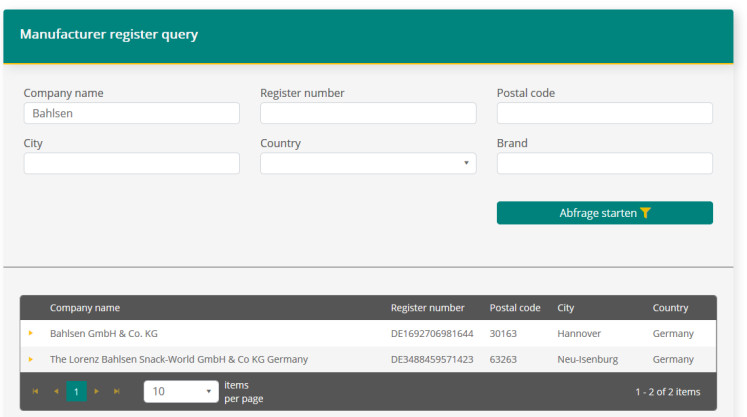
Task: Select postal code 30163
Action: (x=503, y=334)
